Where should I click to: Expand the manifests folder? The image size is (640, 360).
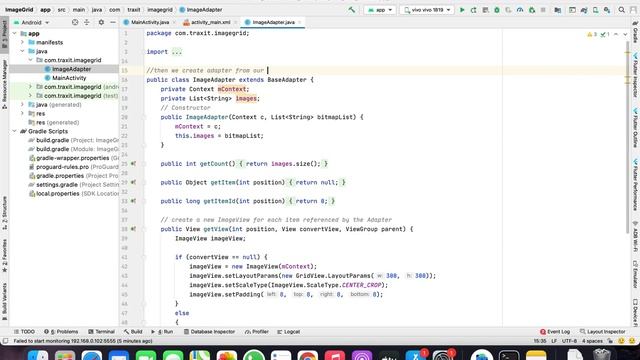click(x=22, y=42)
